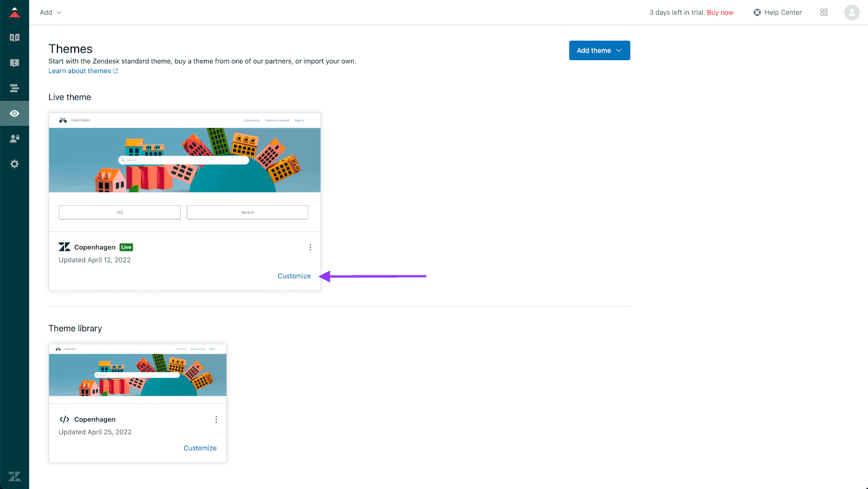Click the live Copenhagen theme name
The width and height of the screenshot is (868, 489).
pyautogui.click(x=95, y=247)
